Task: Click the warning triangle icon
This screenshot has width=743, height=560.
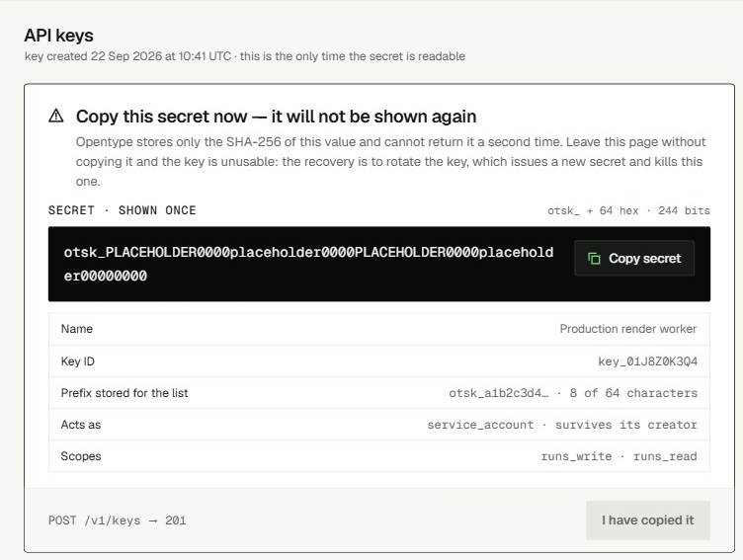Action: pos(56,116)
